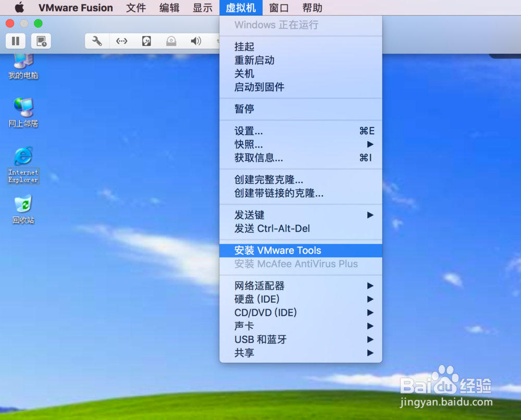The image size is (521, 420).
Task: Click the hard disk toolbar icon
Action: coord(146,41)
